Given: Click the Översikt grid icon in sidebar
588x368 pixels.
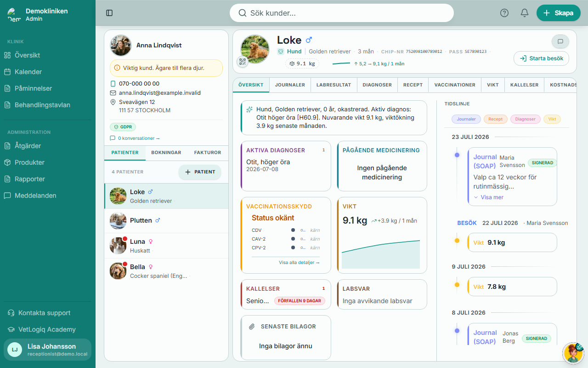Looking at the screenshot, I should (x=7, y=55).
